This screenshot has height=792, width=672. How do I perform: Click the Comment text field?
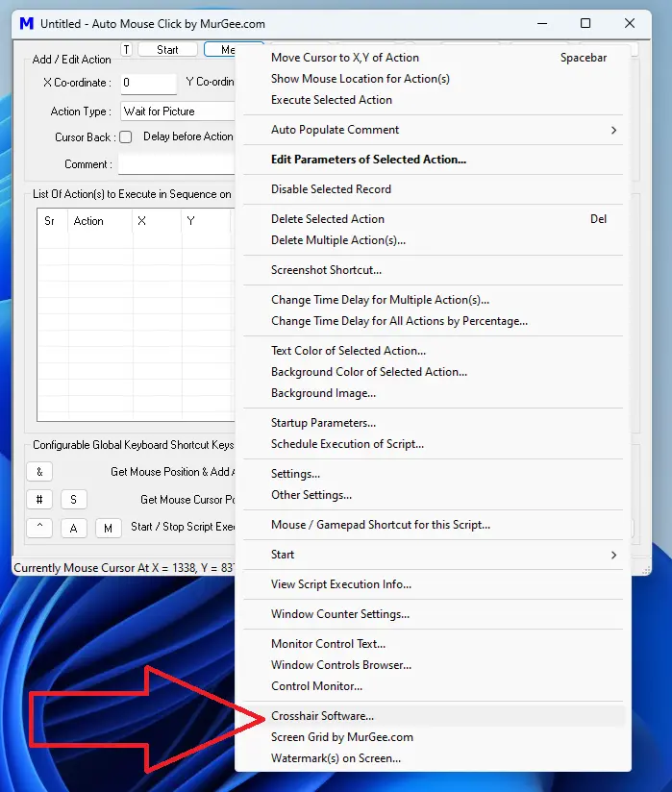(x=177, y=164)
